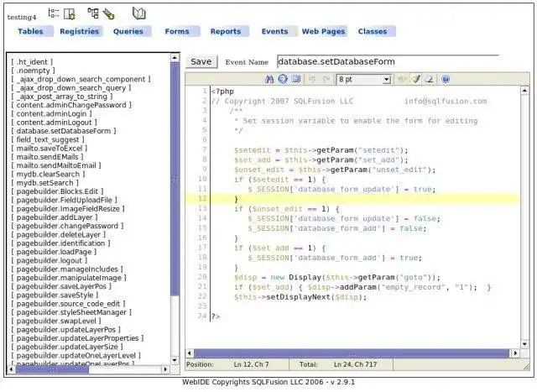The height and width of the screenshot is (392, 537).
Task: Open mailto.saveToExcel event
Action: coord(49,149)
